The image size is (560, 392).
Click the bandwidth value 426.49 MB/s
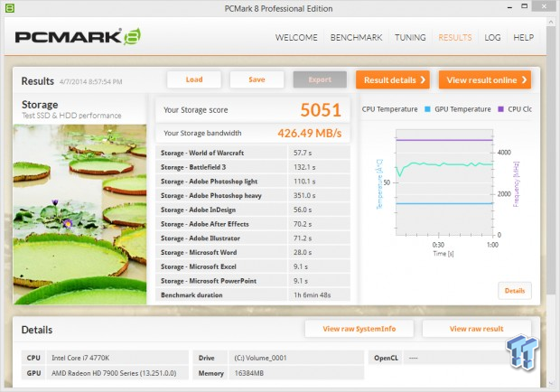[309, 133]
